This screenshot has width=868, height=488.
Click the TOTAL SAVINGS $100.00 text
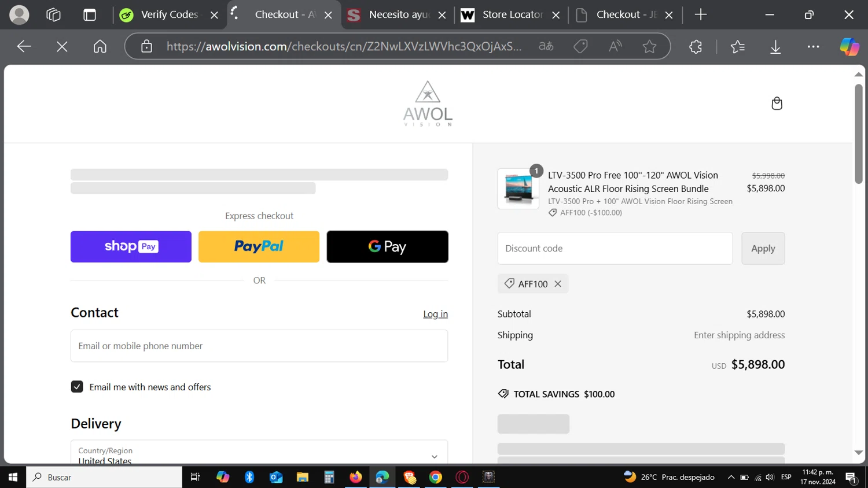point(564,394)
